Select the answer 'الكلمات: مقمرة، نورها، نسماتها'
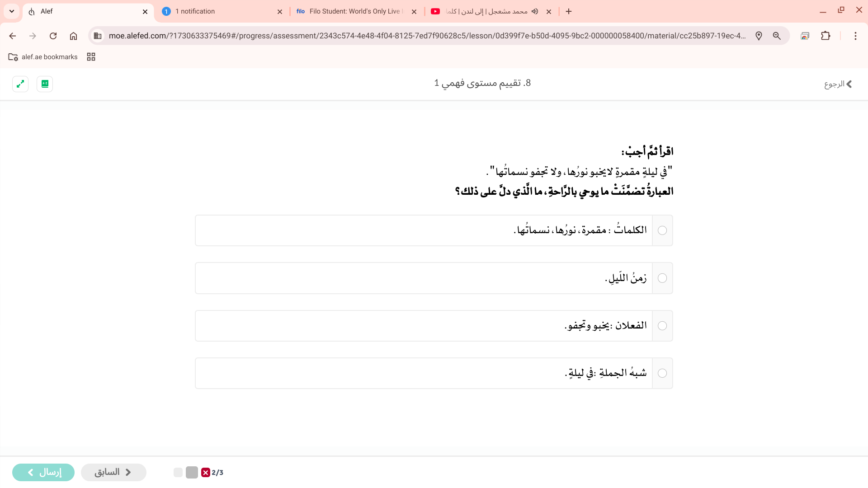 click(x=662, y=230)
